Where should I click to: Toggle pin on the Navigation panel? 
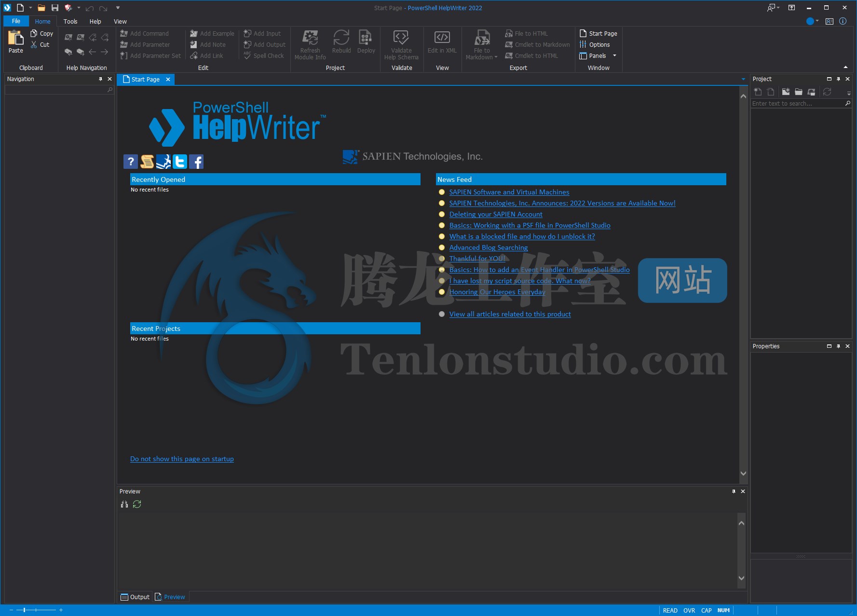(x=100, y=79)
